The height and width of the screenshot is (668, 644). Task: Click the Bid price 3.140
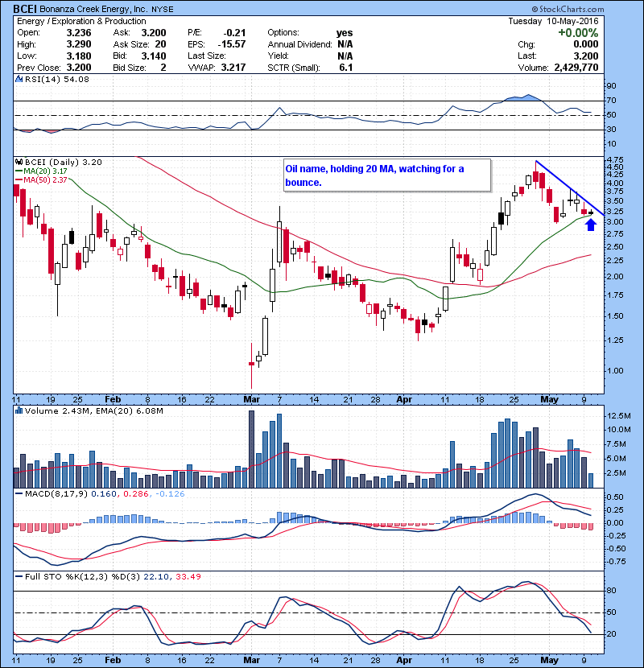(154, 56)
